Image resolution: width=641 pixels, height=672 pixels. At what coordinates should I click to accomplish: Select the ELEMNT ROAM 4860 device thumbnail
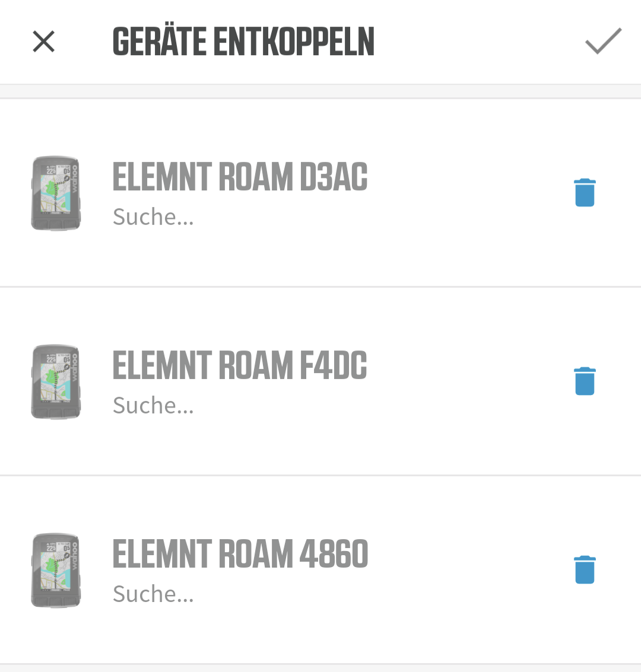click(55, 570)
